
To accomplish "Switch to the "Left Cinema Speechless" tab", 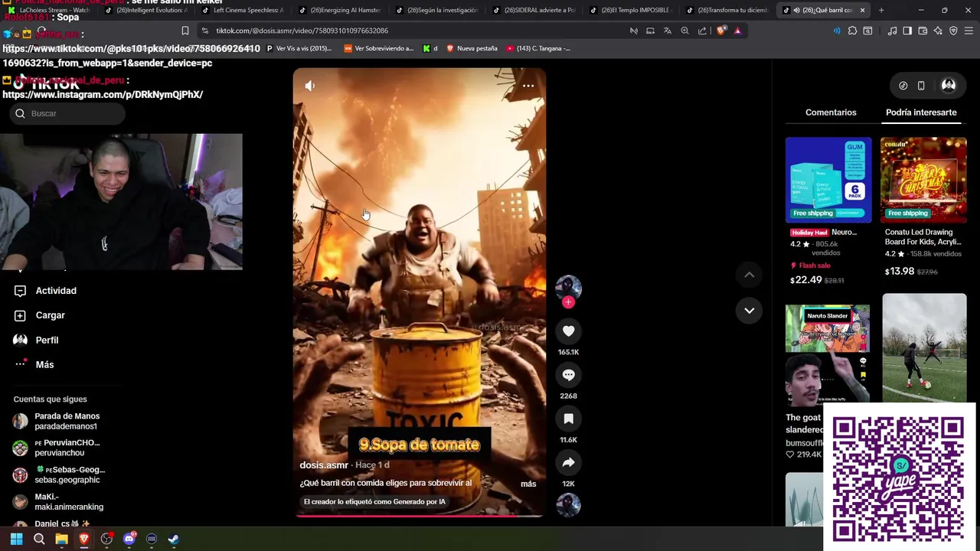I will 242,10.
